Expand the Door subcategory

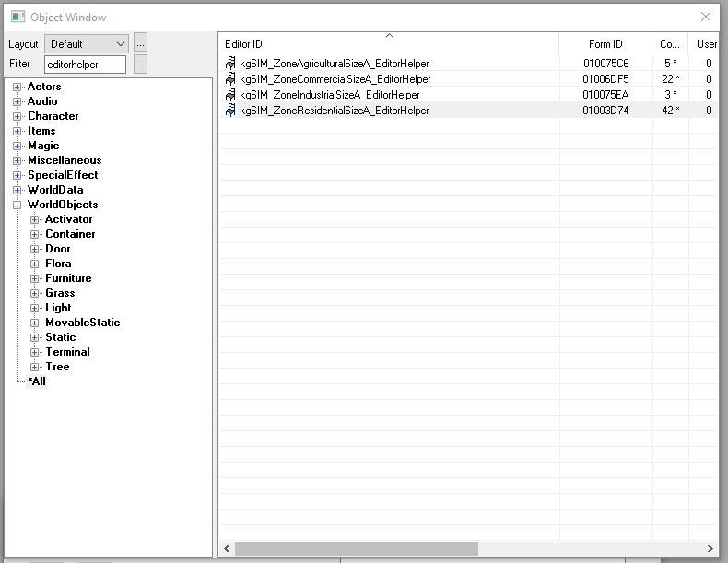click(x=34, y=249)
